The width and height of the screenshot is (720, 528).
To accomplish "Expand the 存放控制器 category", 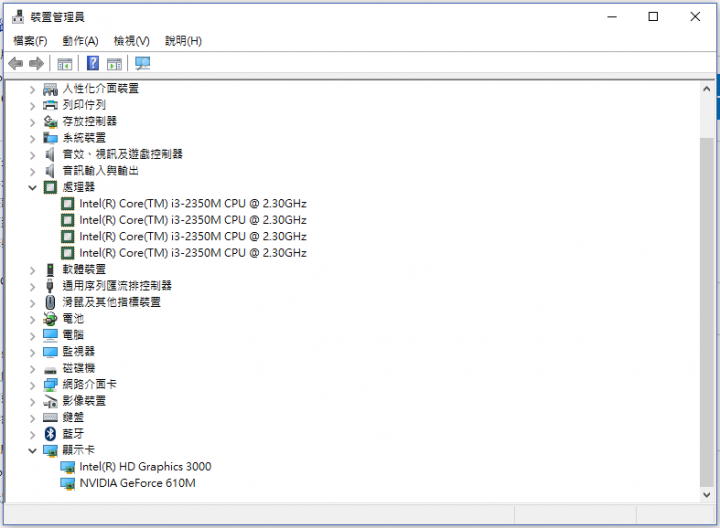I will coord(32,122).
